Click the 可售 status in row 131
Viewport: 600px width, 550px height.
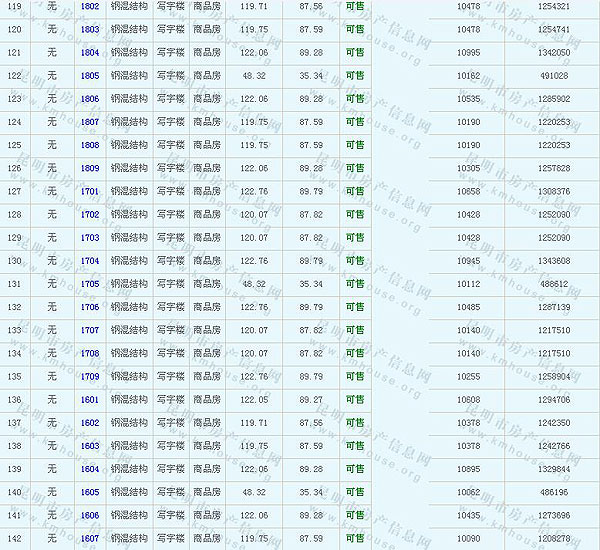[354, 284]
